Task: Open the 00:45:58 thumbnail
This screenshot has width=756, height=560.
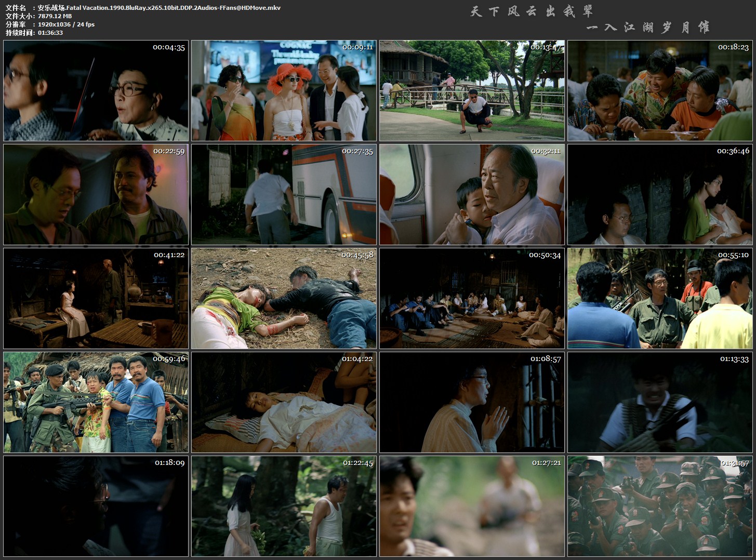Action: 284,298
